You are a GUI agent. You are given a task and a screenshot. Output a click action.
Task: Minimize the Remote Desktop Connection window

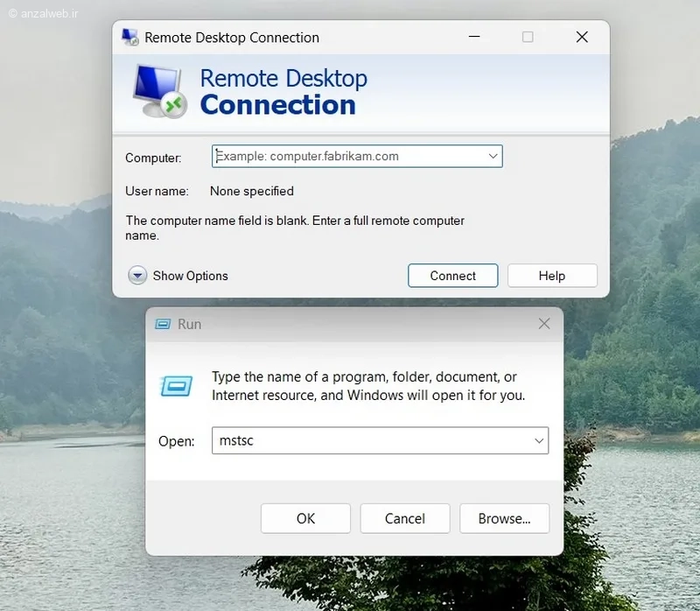[x=474, y=37]
